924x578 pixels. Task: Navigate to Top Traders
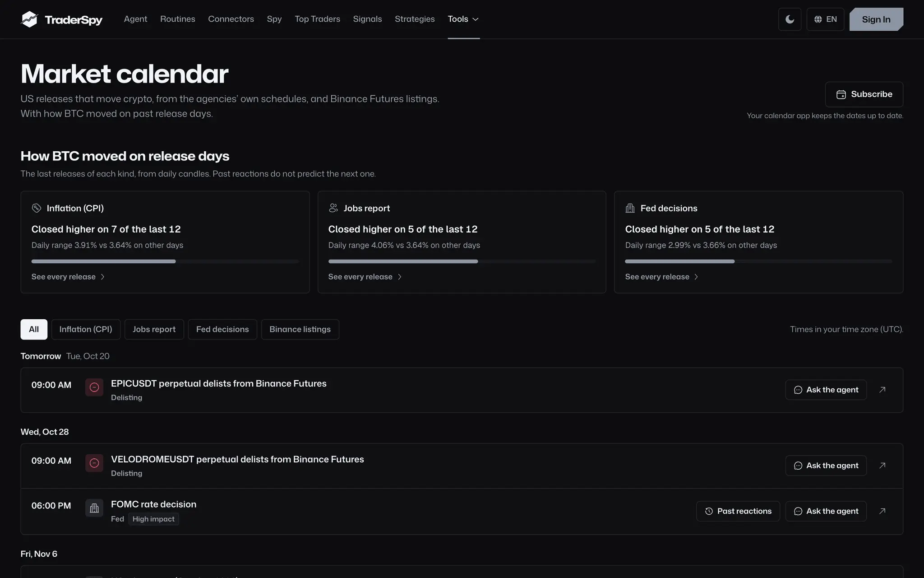[317, 19]
